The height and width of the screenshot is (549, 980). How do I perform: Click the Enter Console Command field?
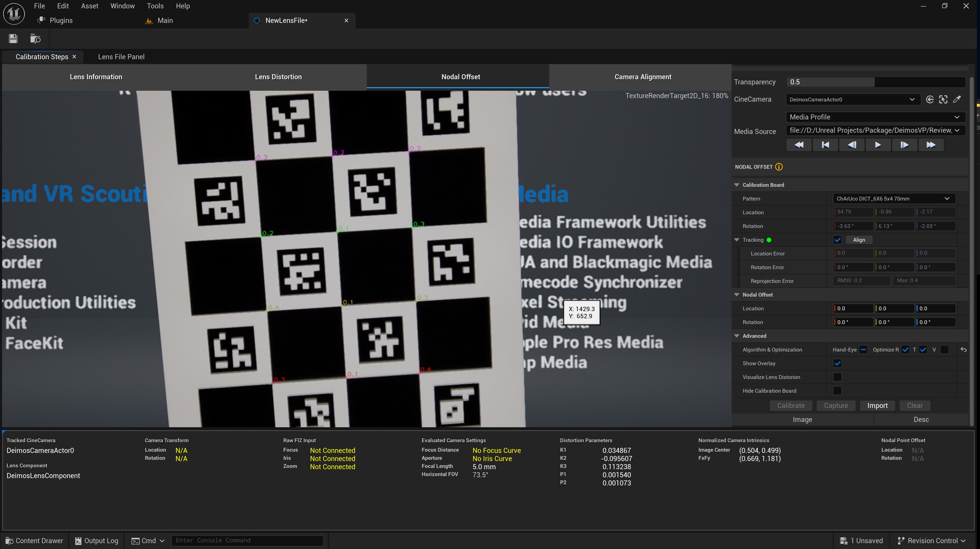[x=247, y=541]
